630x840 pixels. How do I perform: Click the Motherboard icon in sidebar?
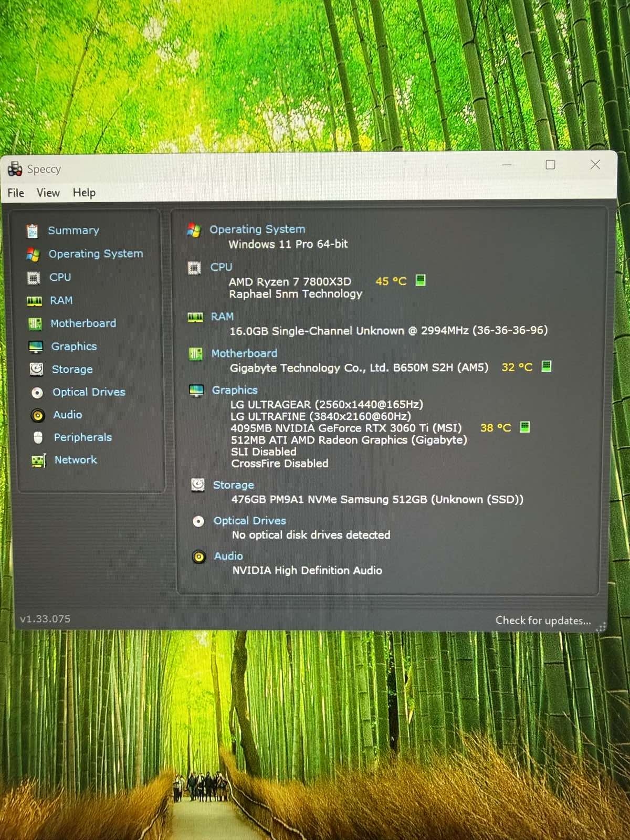coord(35,323)
